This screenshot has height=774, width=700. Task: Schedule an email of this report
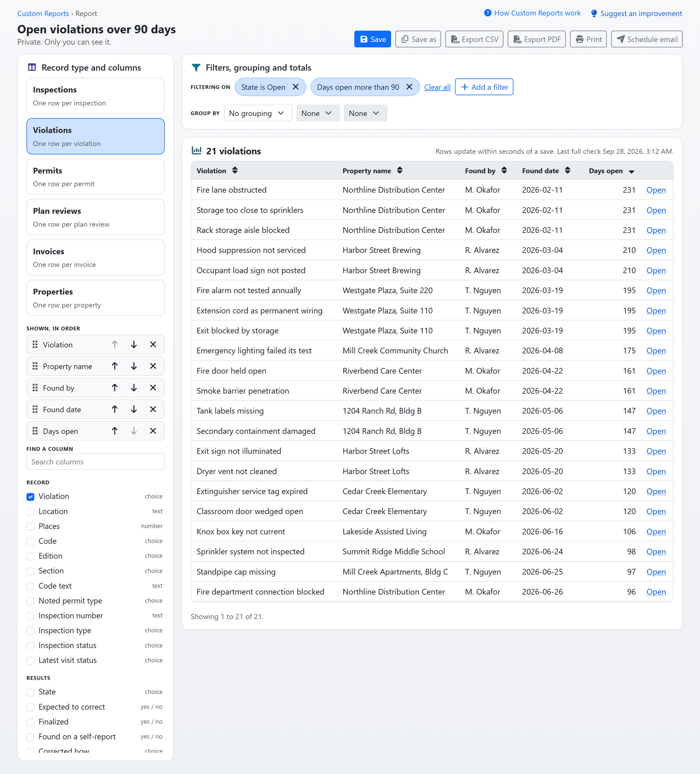click(647, 39)
